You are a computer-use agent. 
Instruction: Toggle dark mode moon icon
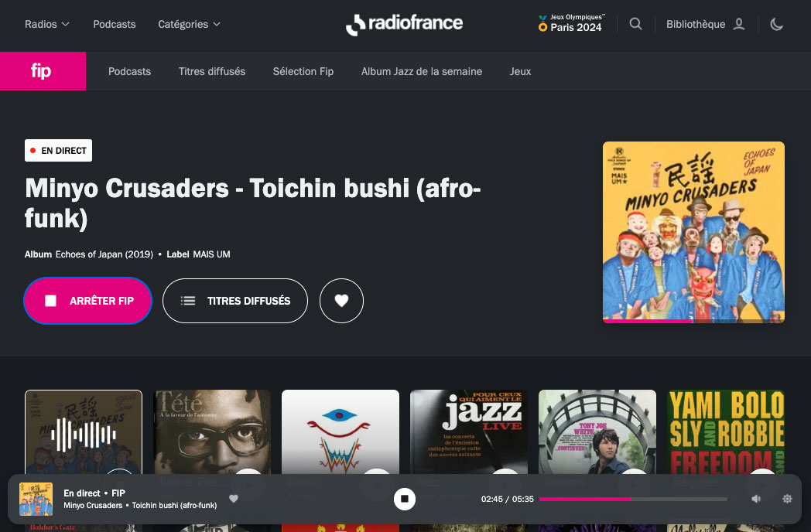tap(776, 24)
